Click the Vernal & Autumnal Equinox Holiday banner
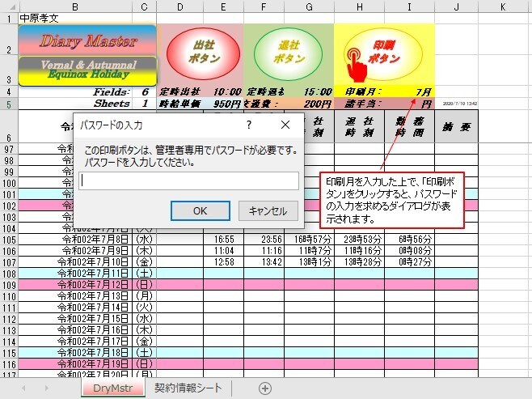532x399 pixels. pyautogui.click(x=87, y=70)
